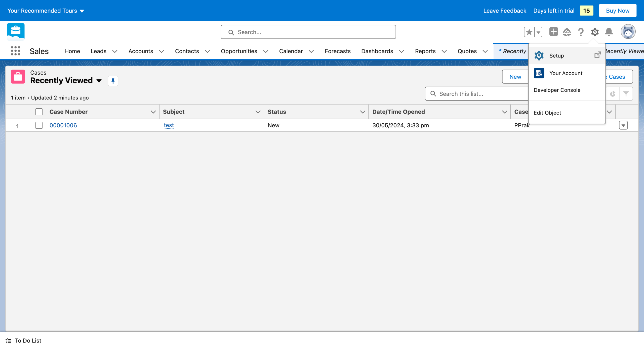Click the favorites star icon
This screenshot has height=349, width=644.
529,32
